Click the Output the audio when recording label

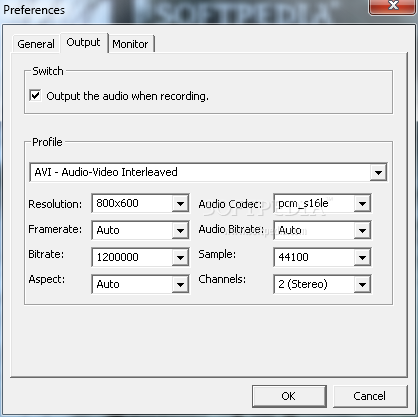pos(127,96)
